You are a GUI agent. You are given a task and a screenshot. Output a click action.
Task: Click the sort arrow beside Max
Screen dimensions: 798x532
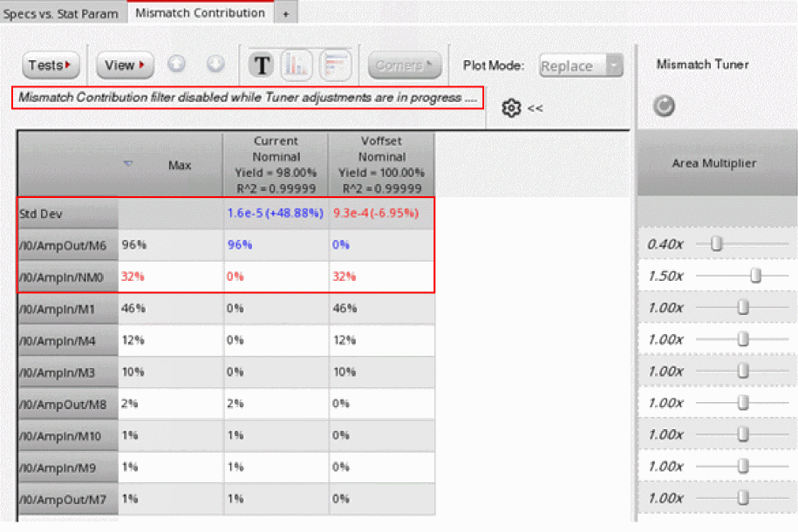(x=128, y=163)
